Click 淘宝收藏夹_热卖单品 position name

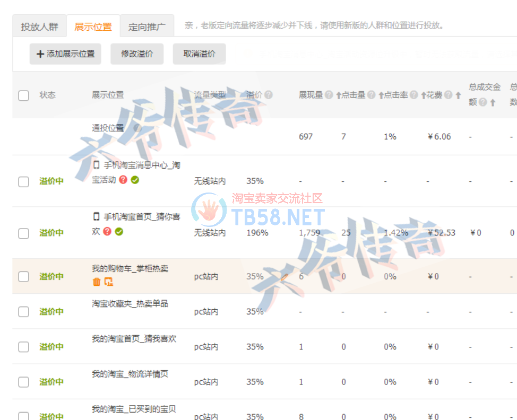[130, 303]
